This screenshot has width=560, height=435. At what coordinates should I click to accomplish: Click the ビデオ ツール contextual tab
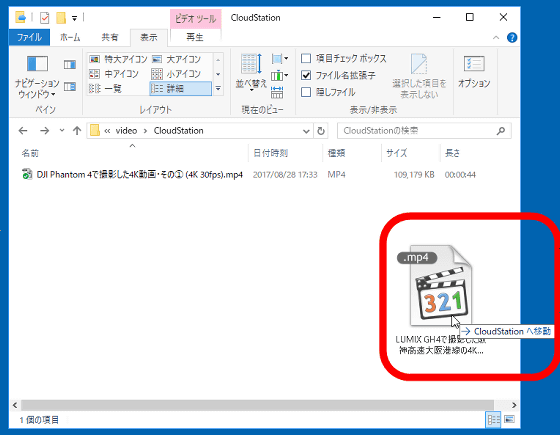(x=195, y=19)
